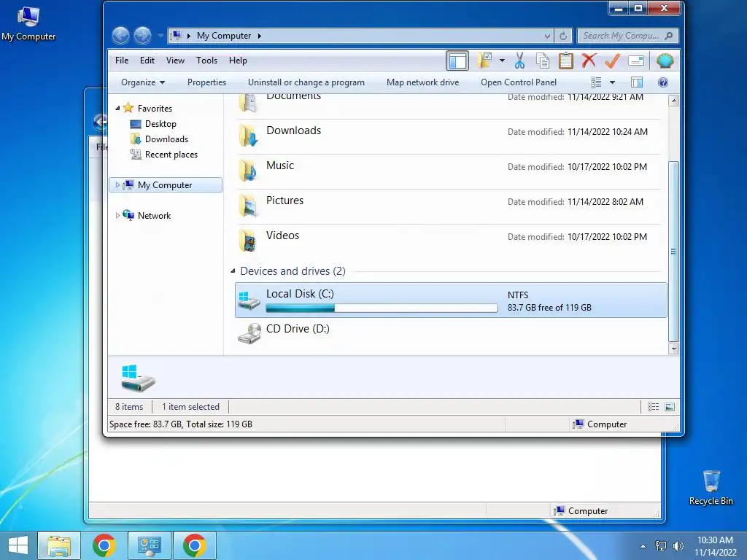Click the red X Delete icon

589,61
